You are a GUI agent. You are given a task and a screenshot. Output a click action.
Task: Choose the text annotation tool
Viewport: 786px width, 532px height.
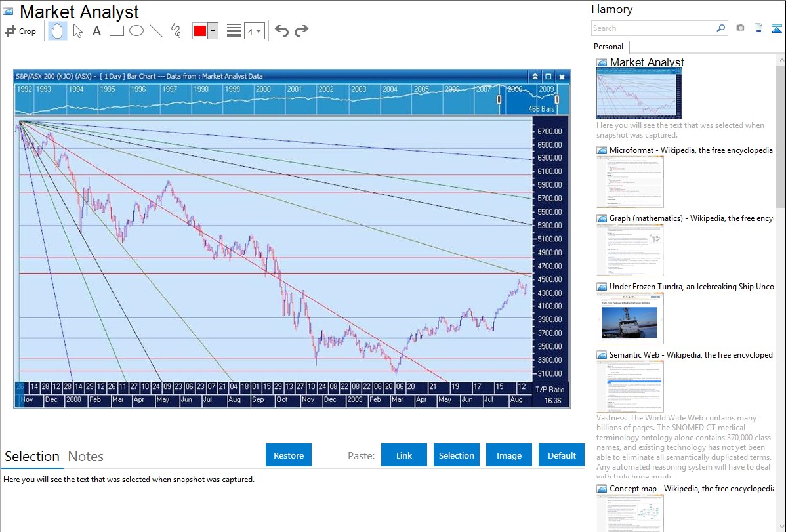pyautogui.click(x=96, y=31)
